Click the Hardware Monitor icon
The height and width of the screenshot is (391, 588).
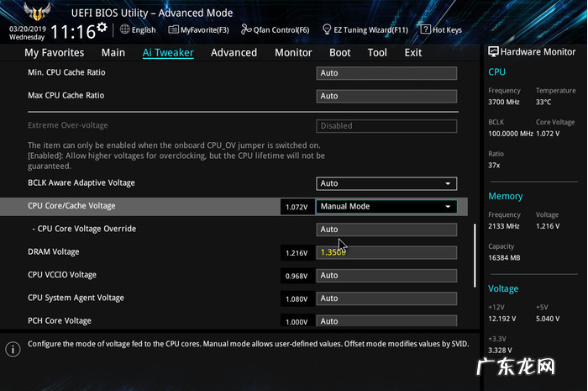[493, 51]
